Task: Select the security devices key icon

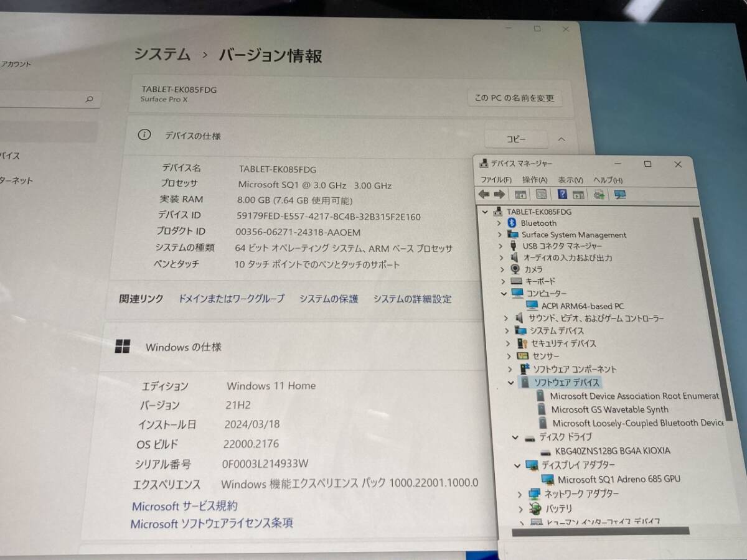Action: (522, 343)
